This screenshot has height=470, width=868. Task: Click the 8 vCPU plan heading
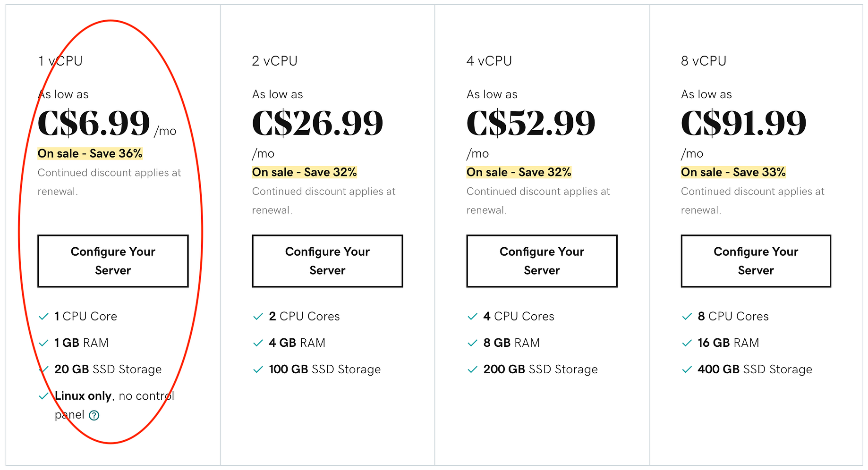(704, 61)
